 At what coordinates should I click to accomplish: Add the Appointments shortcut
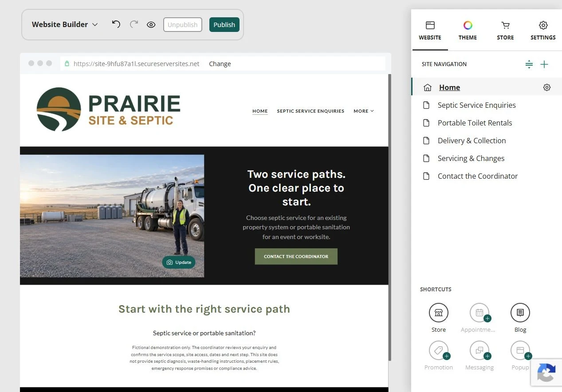(x=479, y=313)
